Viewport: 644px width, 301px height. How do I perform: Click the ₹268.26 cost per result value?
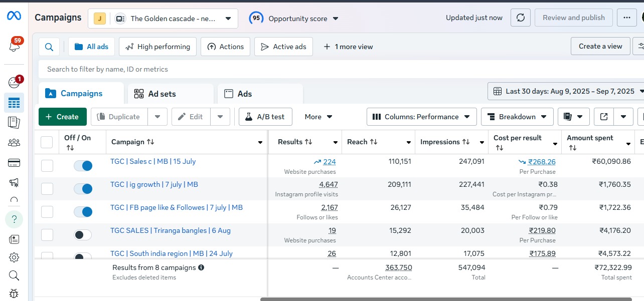tap(542, 162)
